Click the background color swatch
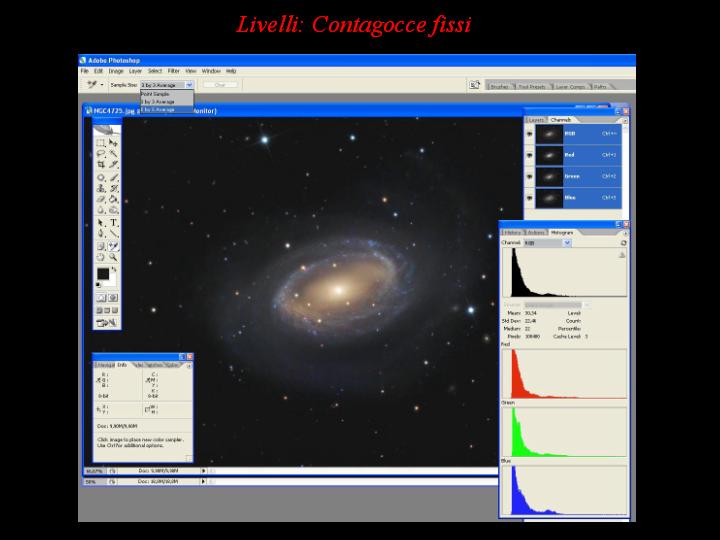This screenshot has width=720, height=540. point(111,281)
